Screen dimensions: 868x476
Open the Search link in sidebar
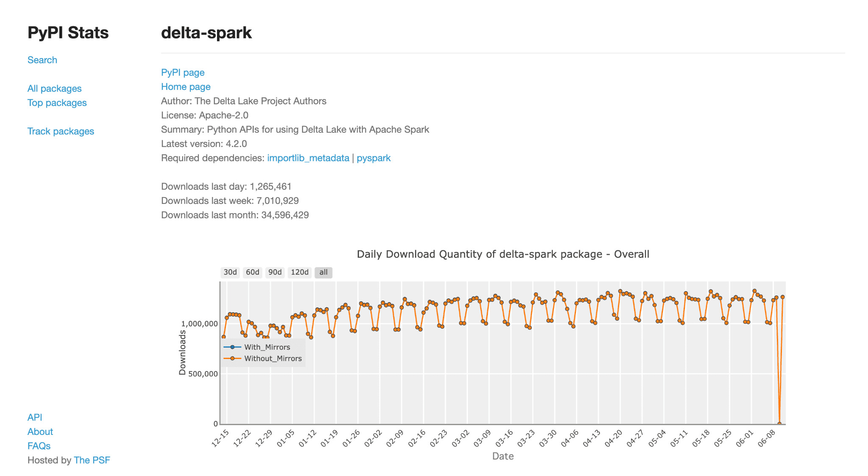click(42, 60)
